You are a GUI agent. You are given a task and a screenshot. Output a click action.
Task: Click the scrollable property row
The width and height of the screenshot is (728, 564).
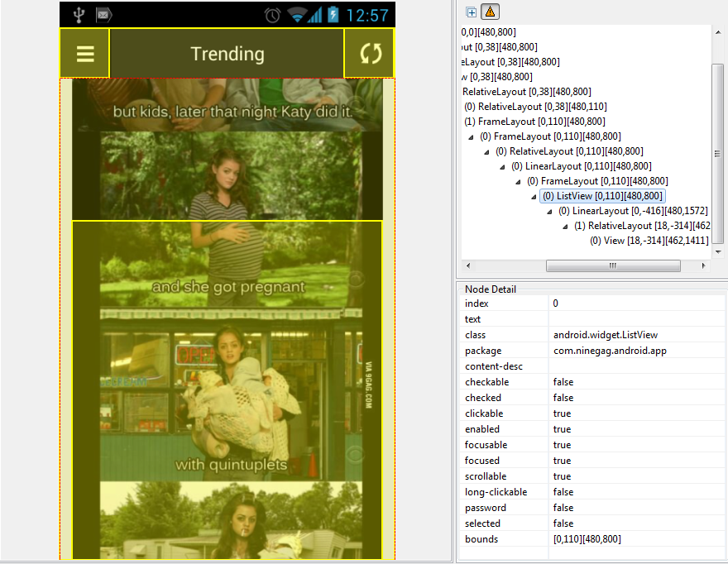point(592,476)
